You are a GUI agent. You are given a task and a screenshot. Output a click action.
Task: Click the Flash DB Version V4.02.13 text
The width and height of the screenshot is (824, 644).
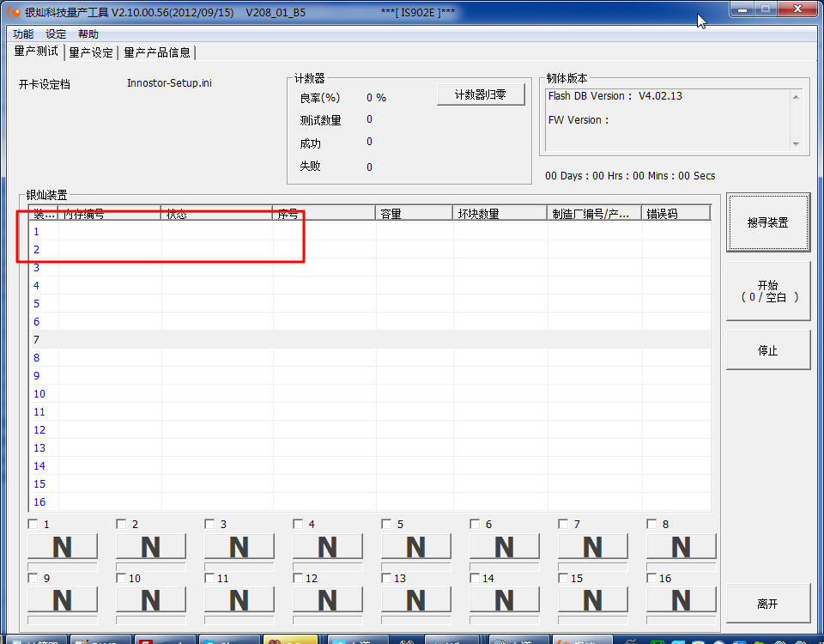[x=615, y=96]
